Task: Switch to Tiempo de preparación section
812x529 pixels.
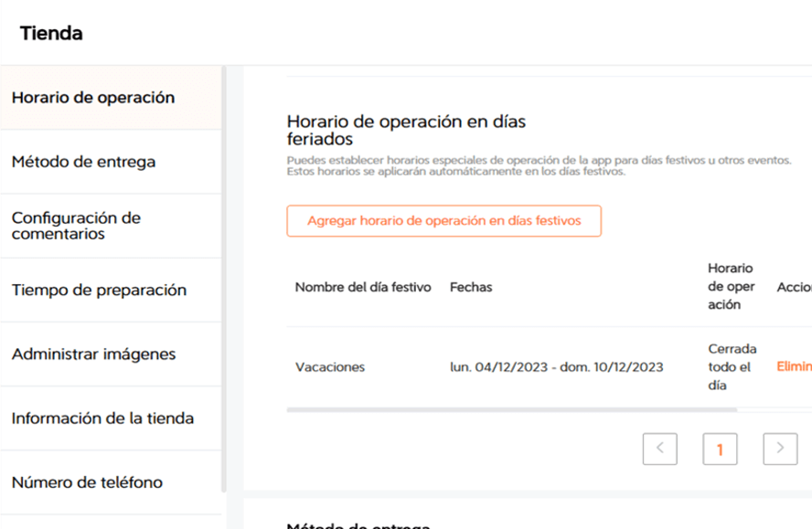Action: [99, 290]
